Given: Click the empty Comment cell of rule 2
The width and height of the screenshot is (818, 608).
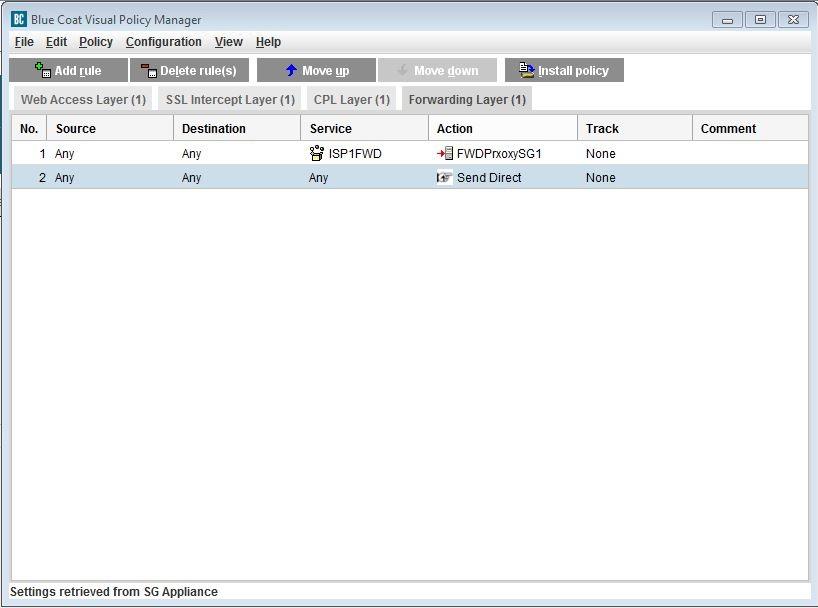Looking at the screenshot, I should [x=750, y=177].
